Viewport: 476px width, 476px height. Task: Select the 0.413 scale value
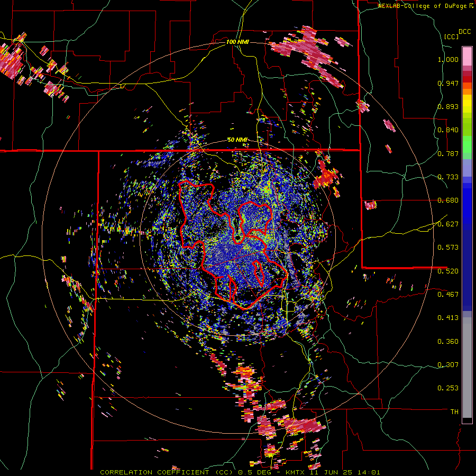[x=448, y=318]
